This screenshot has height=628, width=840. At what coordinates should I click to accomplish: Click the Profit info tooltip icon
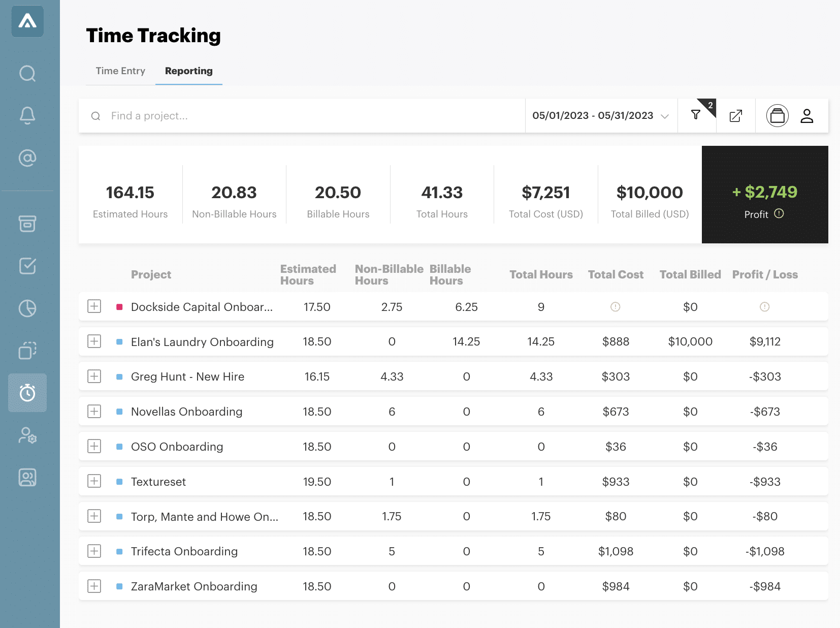[x=780, y=214]
